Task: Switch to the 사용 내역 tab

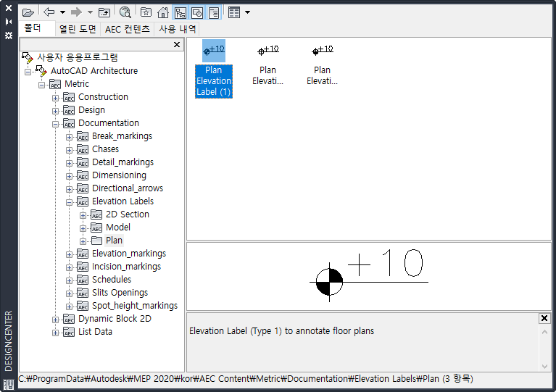Action: coord(177,29)
